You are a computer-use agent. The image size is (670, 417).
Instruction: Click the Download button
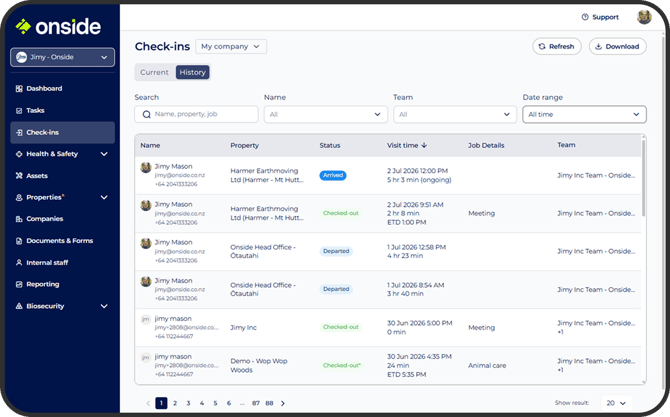tap(617, 47)
